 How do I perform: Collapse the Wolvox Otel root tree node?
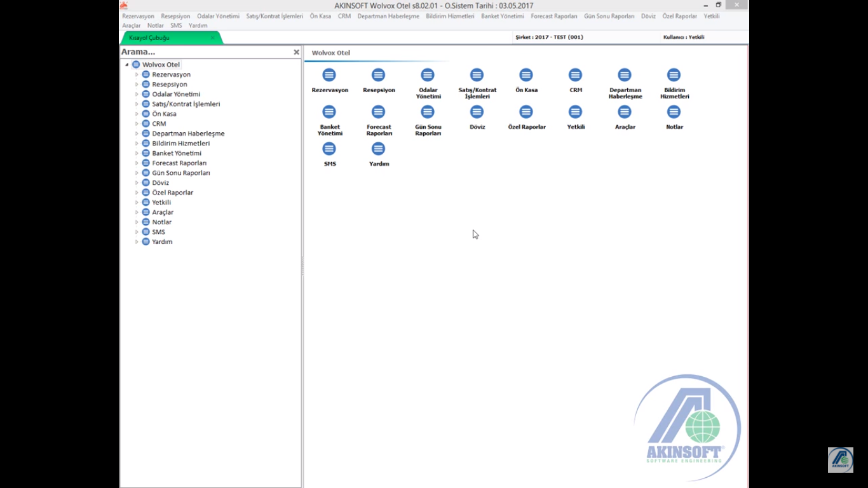coord(126,65)
